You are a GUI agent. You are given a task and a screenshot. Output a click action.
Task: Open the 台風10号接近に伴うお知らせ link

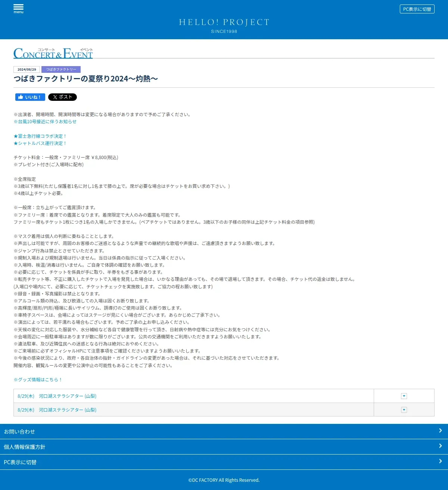coord(45,122)
